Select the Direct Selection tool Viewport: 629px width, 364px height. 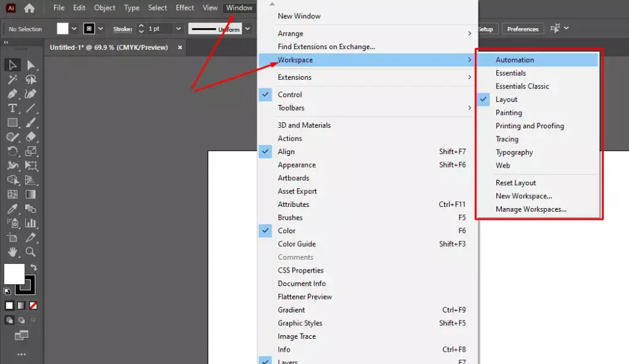[x=31, y=65]
